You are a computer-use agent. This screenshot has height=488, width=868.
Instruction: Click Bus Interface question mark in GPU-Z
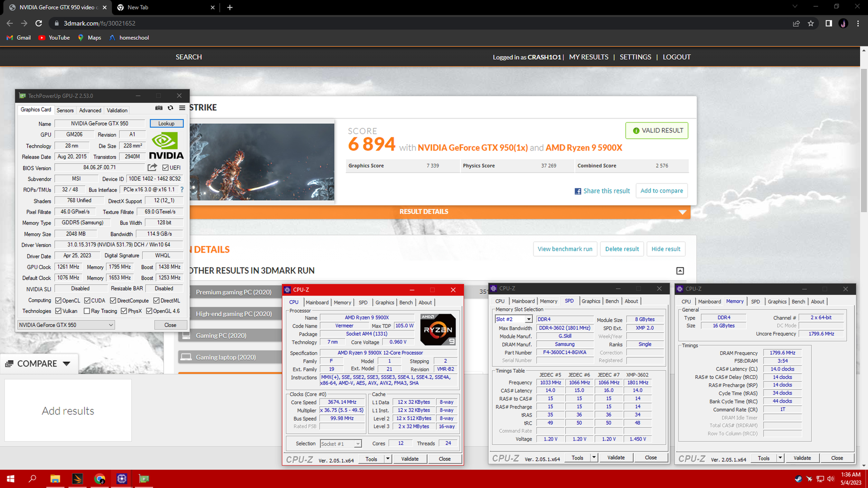182,190
